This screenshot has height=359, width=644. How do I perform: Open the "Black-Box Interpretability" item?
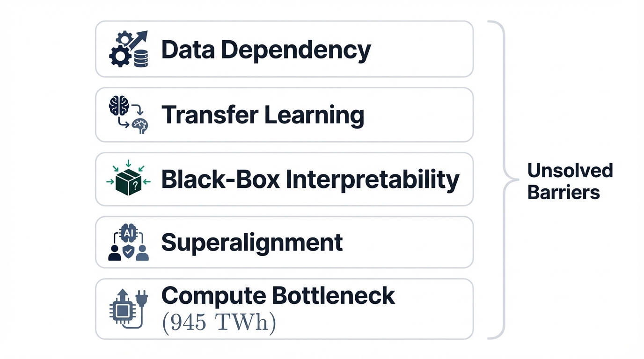(x=310, y=179)
